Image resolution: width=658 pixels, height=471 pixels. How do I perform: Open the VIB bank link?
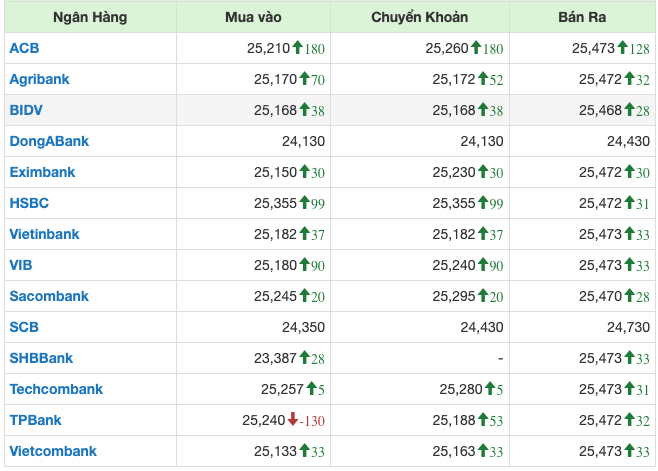click(21, 265)
